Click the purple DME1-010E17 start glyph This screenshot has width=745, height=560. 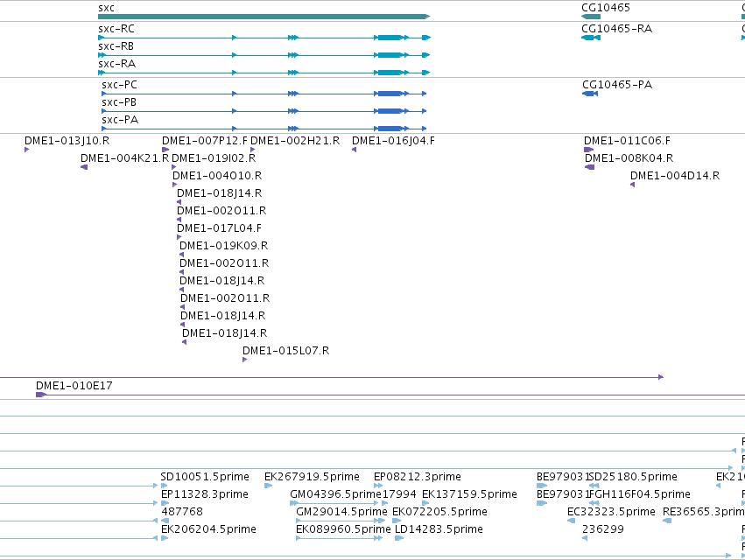41,395
